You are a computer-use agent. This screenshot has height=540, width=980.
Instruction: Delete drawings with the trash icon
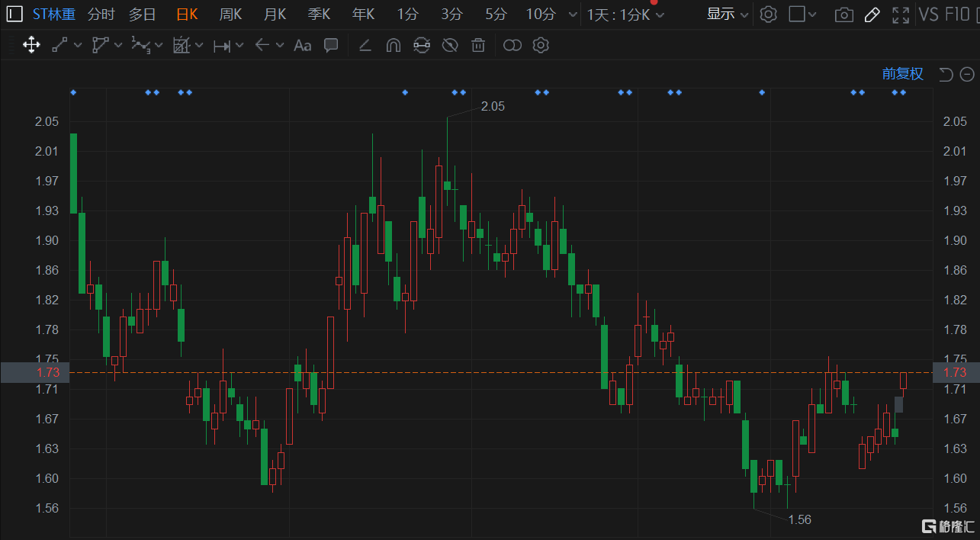pos(478,45)
